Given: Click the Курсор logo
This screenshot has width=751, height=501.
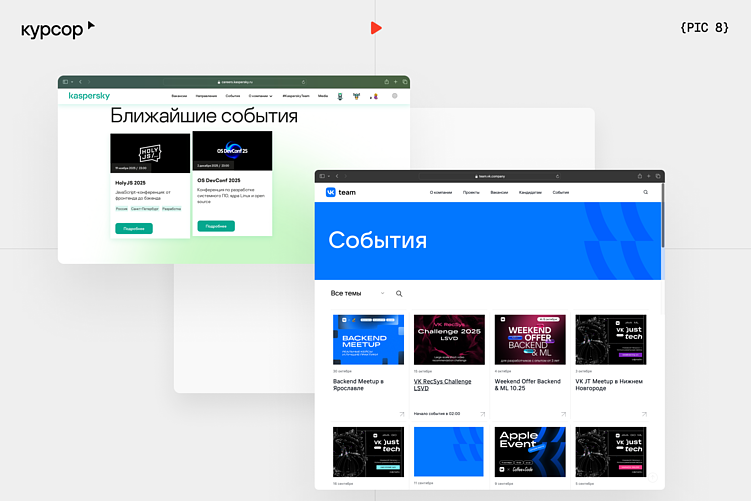Looking at the screenshot, I should [57, 29].
